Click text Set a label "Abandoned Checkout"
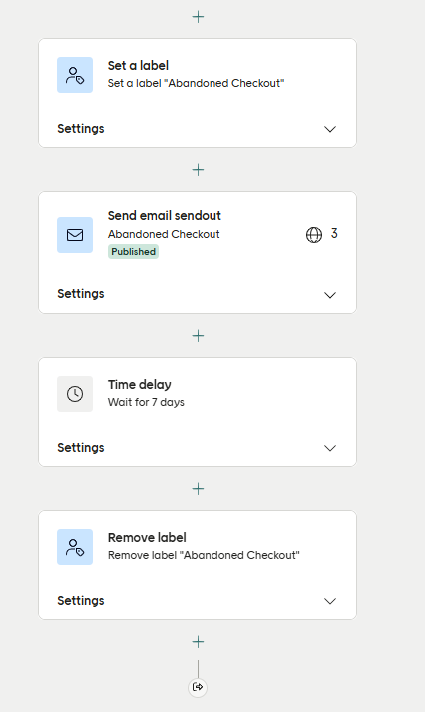The height and width of the screenshot is (712, 425). coord(196,83)
